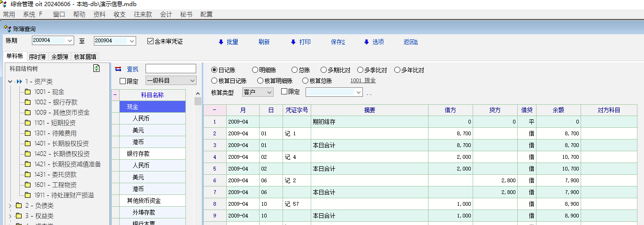Open the 会计 menu
The width and height of the screenshot is (644, 225).
click(x=166, y=15)
